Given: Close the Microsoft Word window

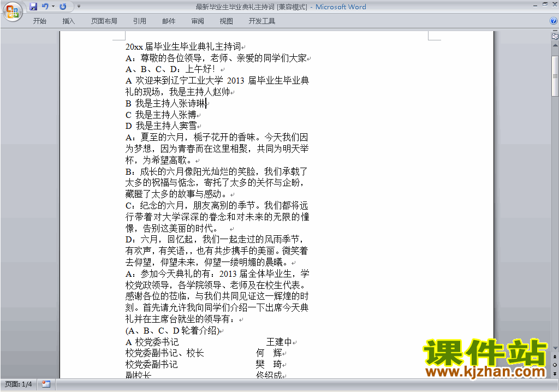Looking at the screenshot, I should (555, 4).
